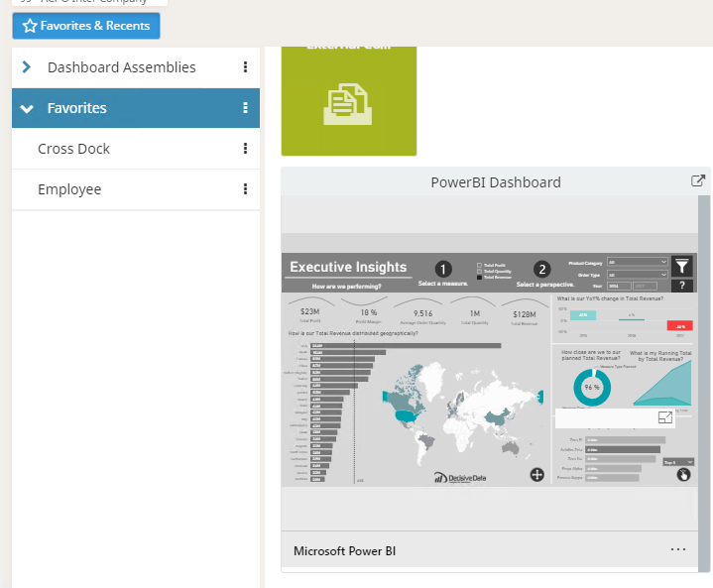Click the PowerBI Dashboard title

click(496, 182)
